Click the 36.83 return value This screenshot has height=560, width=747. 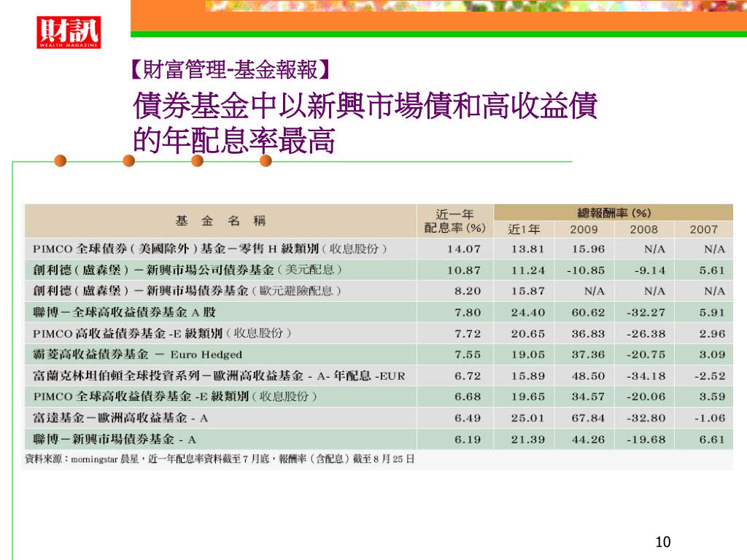588,333
